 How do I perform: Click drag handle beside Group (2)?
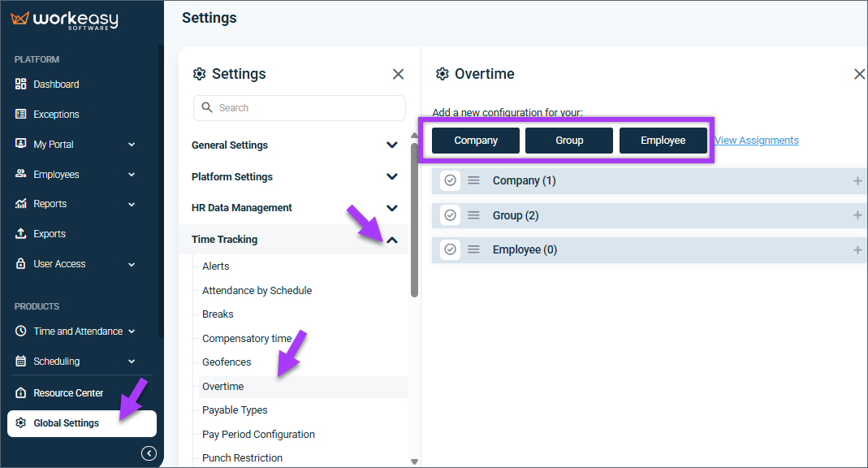point(473,215)
